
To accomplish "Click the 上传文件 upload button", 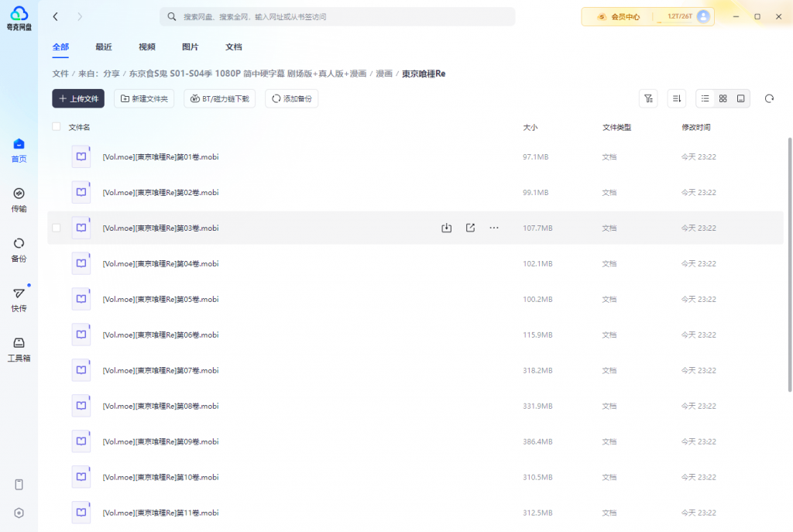I will [x=78, y=98].
